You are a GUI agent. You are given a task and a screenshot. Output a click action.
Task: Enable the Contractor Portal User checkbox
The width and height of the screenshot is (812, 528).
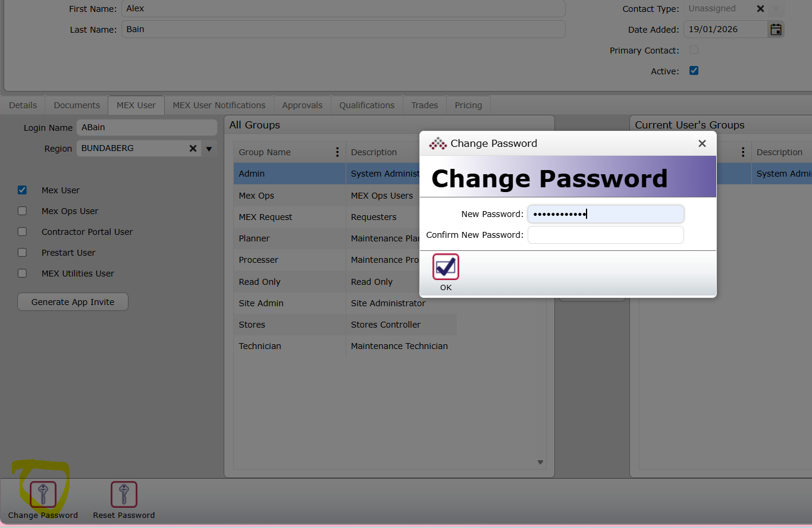tap(23, 232)
